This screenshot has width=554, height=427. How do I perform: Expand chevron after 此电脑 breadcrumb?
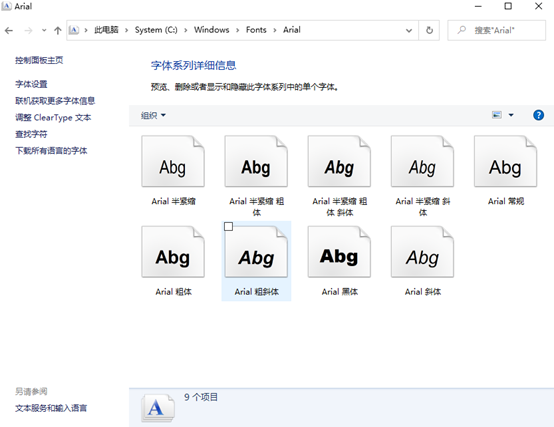[x=126, y=30]
